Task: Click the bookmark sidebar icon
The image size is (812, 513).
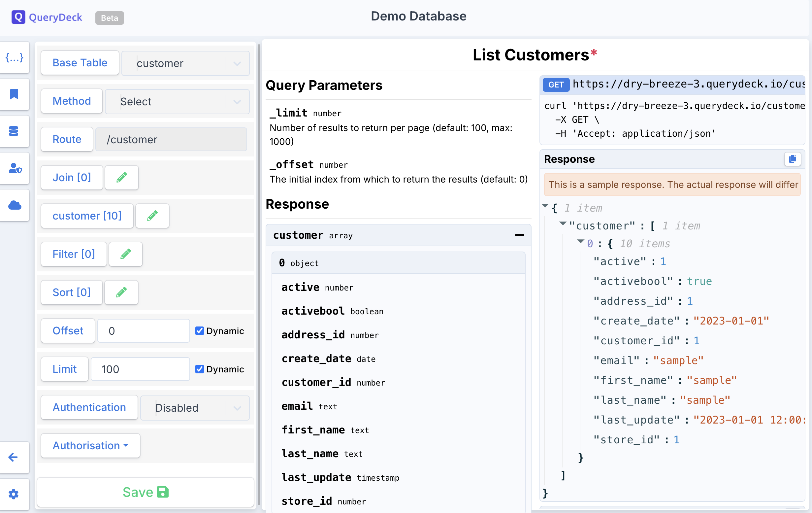Action: (14, 94)
